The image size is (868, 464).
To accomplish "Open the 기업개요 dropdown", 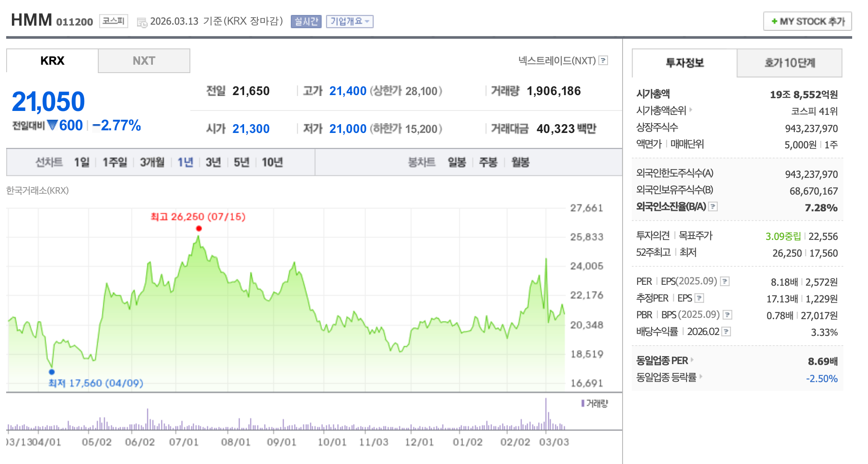I will [x=349, y=21].
